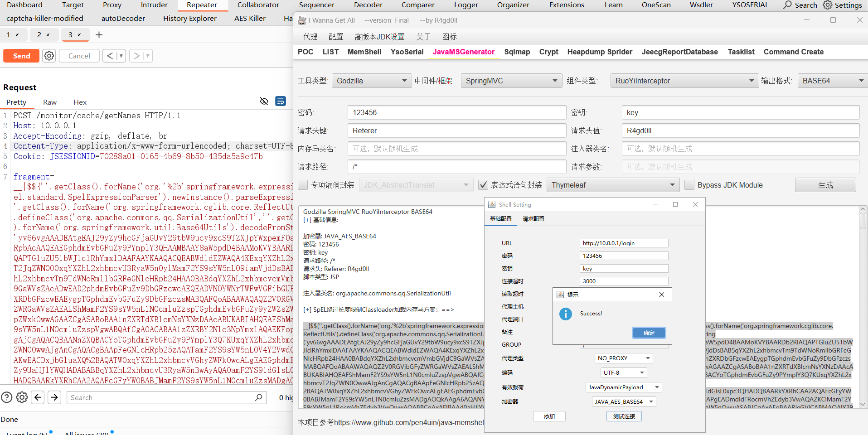
Task: Open the autoDecoder extension tab
Action: tap(123, 19)
